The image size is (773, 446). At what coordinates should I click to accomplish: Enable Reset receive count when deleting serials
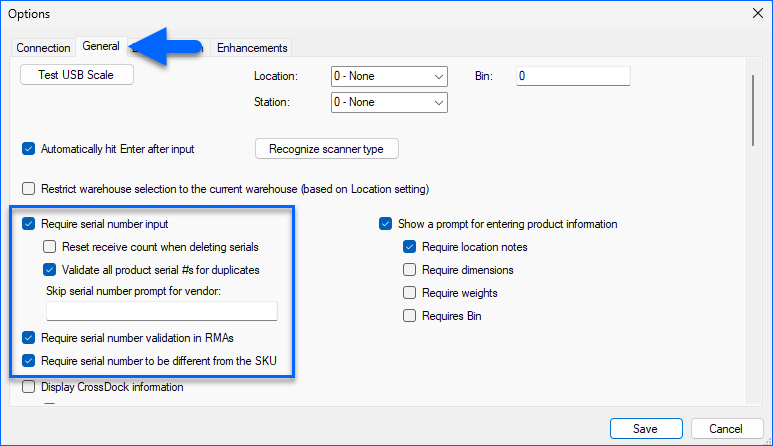pos(50,247)
